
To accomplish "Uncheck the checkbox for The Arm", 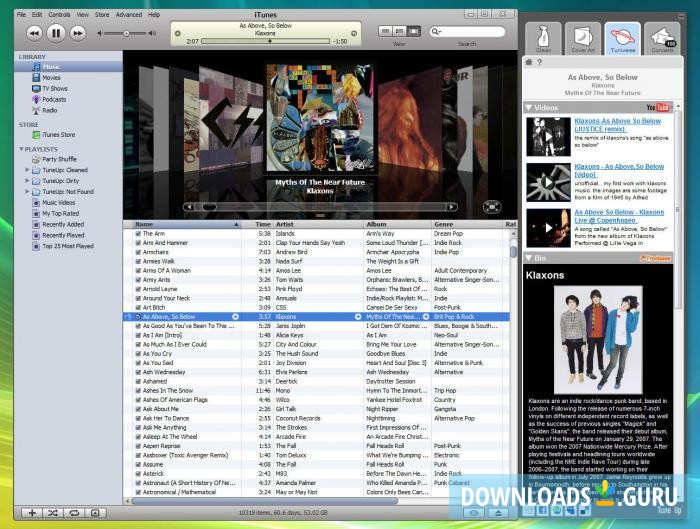I will [x=138, y=233].
